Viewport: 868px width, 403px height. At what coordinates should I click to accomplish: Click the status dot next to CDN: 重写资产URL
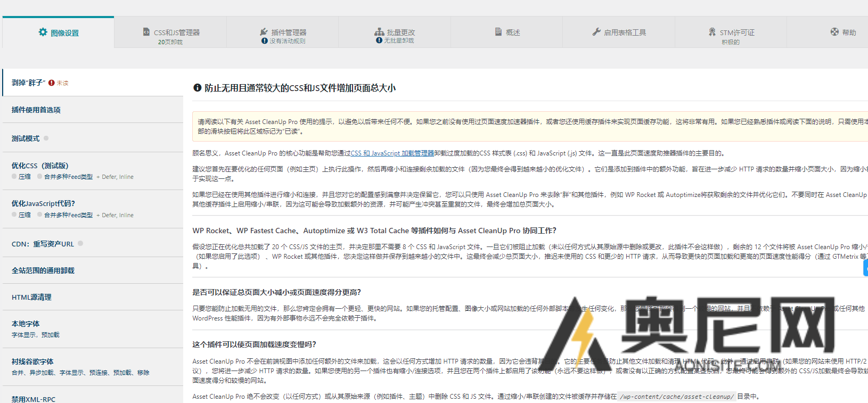pos(80,243)
